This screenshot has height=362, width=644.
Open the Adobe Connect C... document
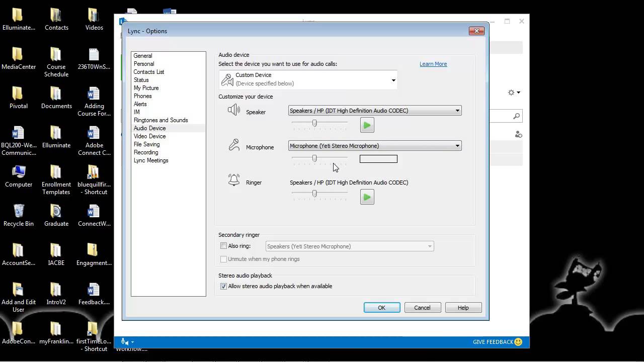(x=94, y=141)
